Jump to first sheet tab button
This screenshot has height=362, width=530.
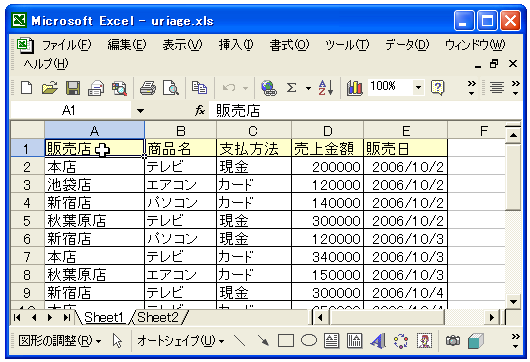17,318
